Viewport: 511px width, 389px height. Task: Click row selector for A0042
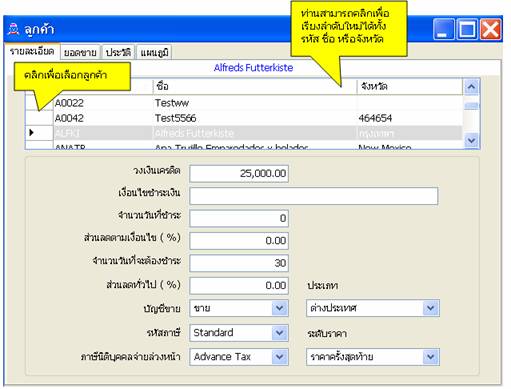pos(39,118)
